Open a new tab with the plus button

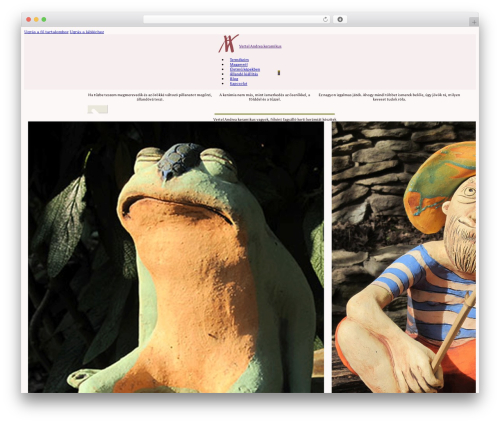(474, 22)
